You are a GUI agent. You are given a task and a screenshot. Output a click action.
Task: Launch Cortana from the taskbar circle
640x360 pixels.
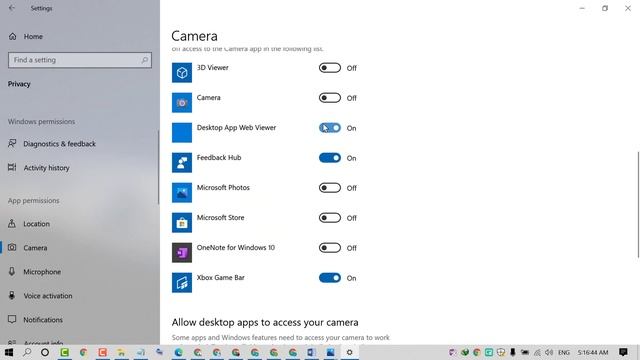click(x=45, y=352)
